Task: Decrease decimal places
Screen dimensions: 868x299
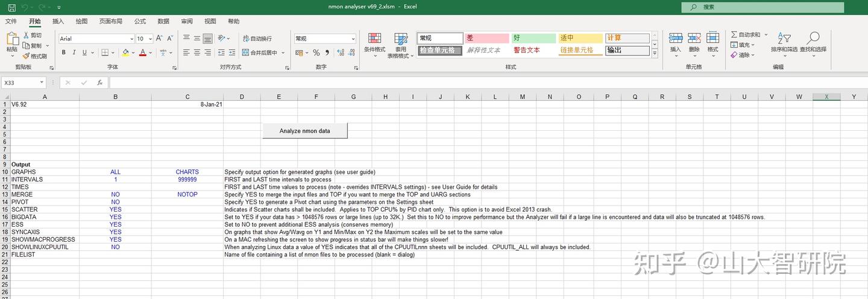Action: pos(351,52)
